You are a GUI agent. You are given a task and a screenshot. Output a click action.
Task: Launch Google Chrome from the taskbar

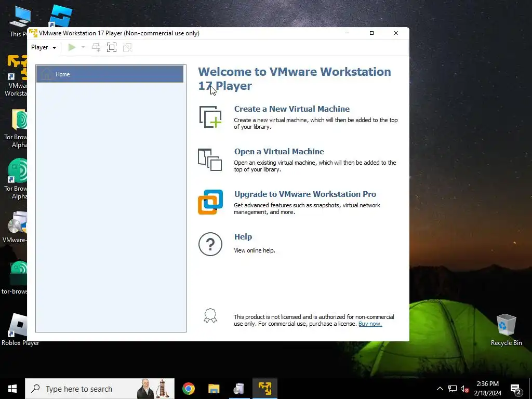(x=189, y=389)
